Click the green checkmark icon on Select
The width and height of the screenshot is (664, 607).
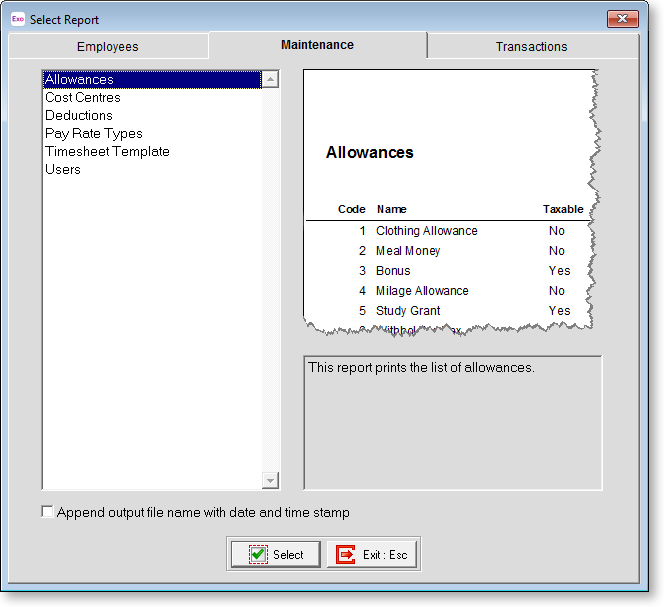(x=257, y=554)
